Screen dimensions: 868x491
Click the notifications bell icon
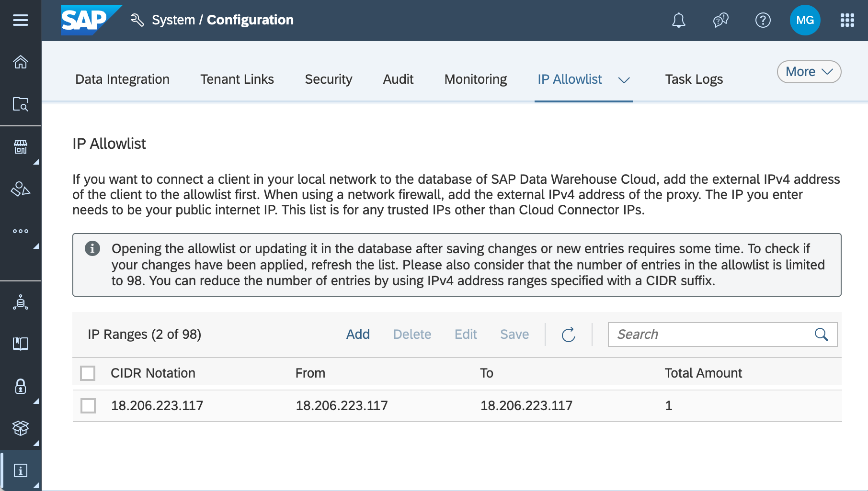tap(678, 20)
